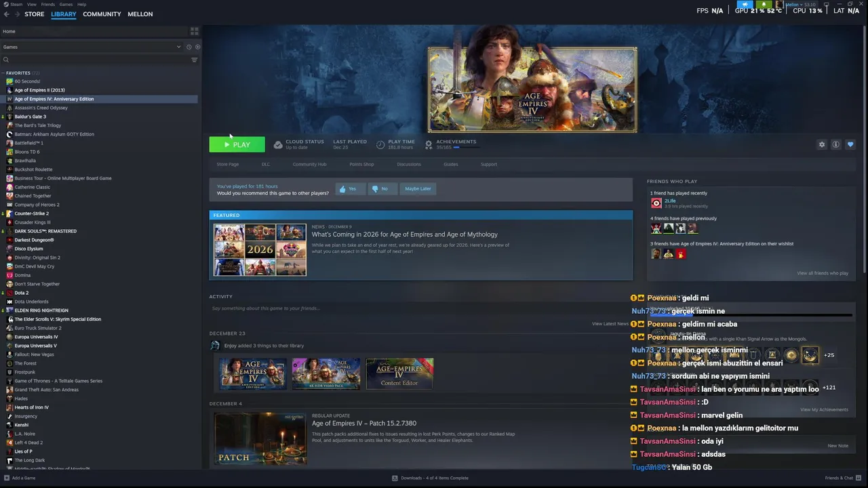
Task: Open the Community Hub link
Action: tap(310, 164)
